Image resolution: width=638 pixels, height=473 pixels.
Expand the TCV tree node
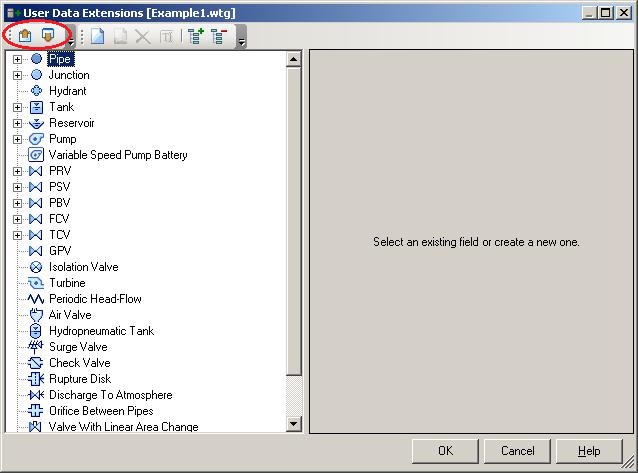click(17, 235)
